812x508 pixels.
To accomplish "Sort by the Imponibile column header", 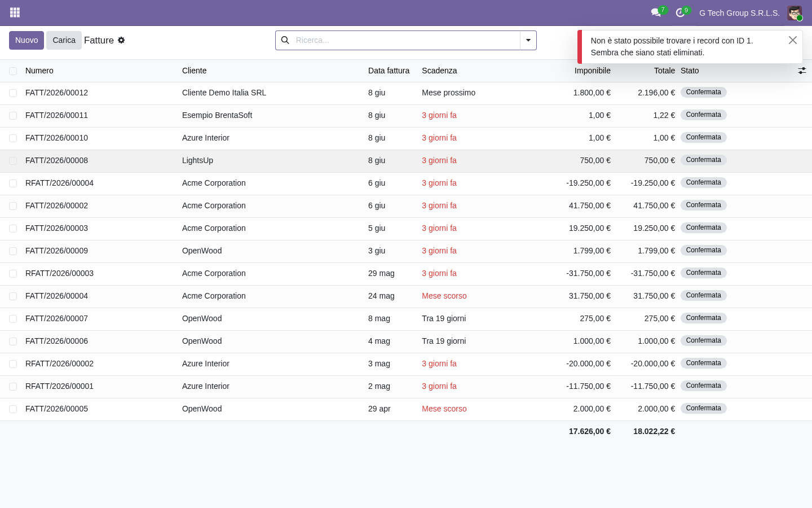I will 593,71.
